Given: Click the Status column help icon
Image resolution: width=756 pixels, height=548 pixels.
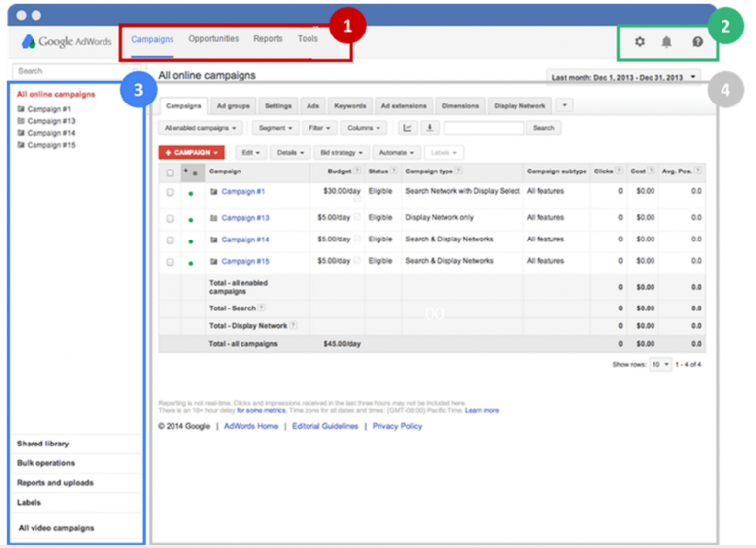Looking at the screenshot, I should click(x=394, y=171).
